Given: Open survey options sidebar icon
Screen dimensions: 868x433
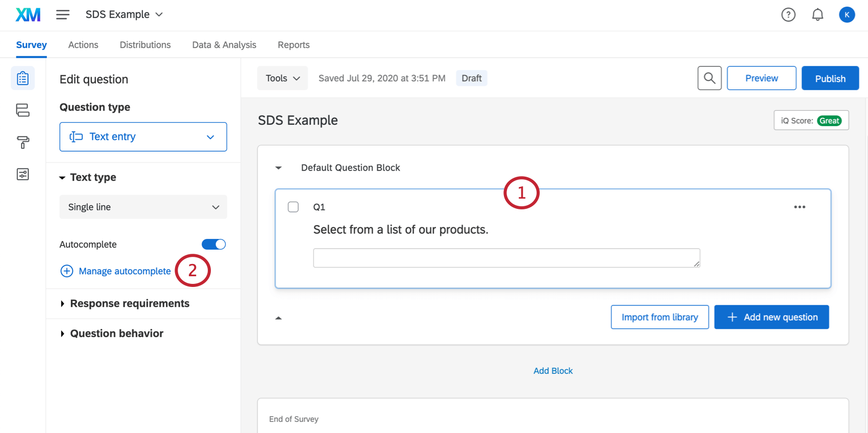Looking at the screenshot, I should coord(22,174).
